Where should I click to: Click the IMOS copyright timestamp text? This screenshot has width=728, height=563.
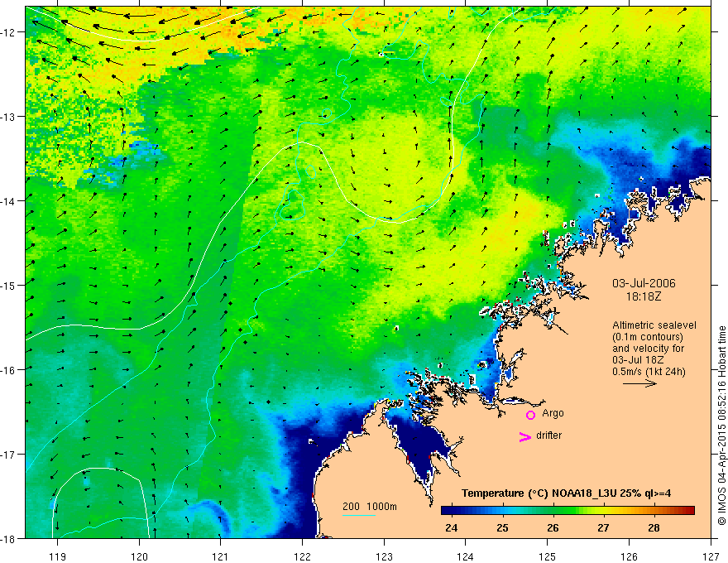click(x=721, y=426)
